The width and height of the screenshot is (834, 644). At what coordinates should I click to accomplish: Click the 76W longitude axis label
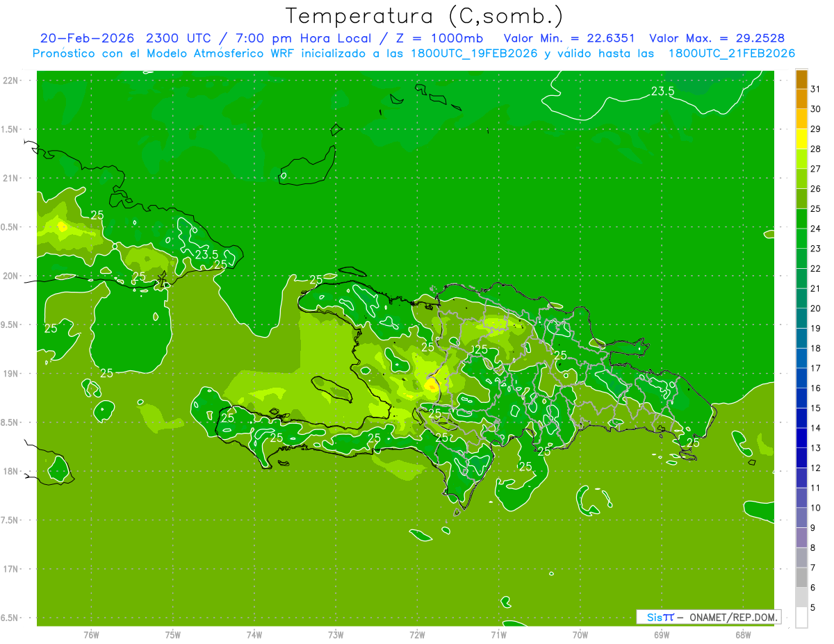pyautogui.click(x=91, y=634)
